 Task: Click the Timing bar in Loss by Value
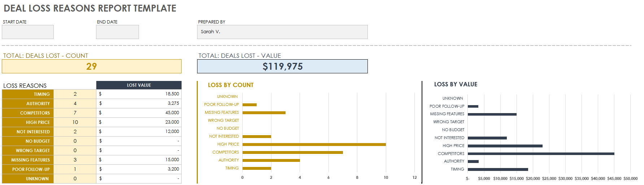click(x=498, y=169)
